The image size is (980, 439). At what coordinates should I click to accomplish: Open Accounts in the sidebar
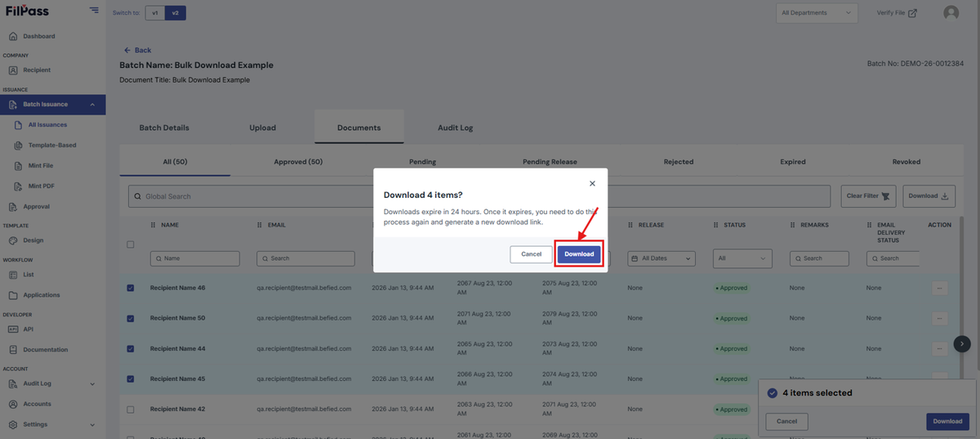coord(37,404)
